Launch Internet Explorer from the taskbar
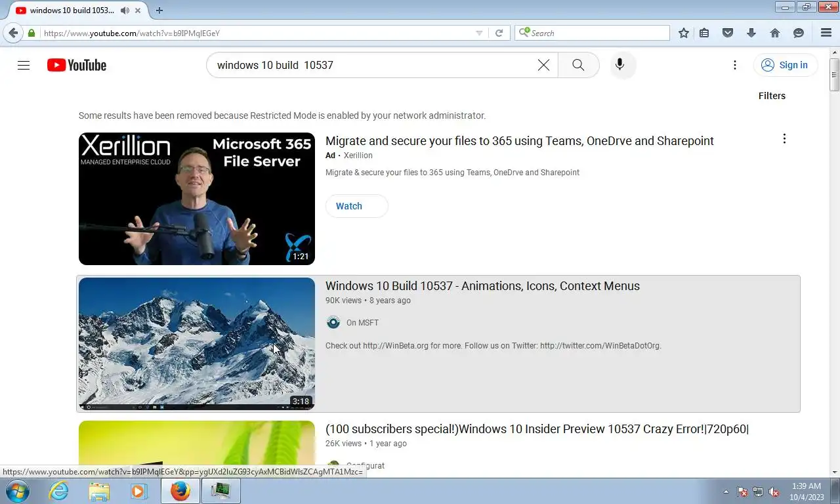This screenshot has height=504, width=840. point(59,491)
